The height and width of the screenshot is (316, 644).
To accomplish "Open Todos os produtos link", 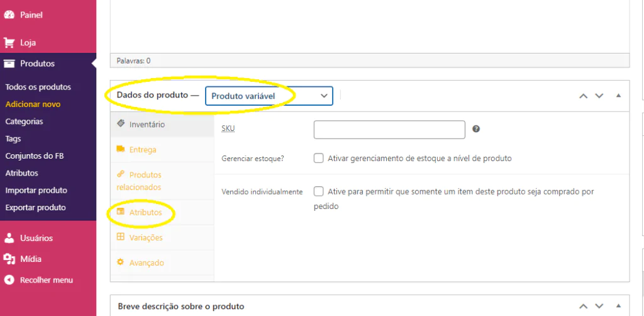I will (38, 87).
